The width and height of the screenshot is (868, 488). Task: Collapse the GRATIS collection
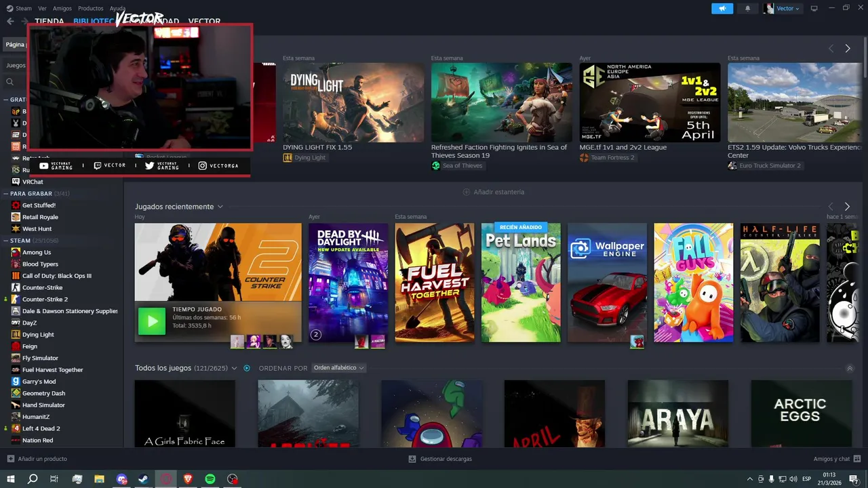(6, 100)
